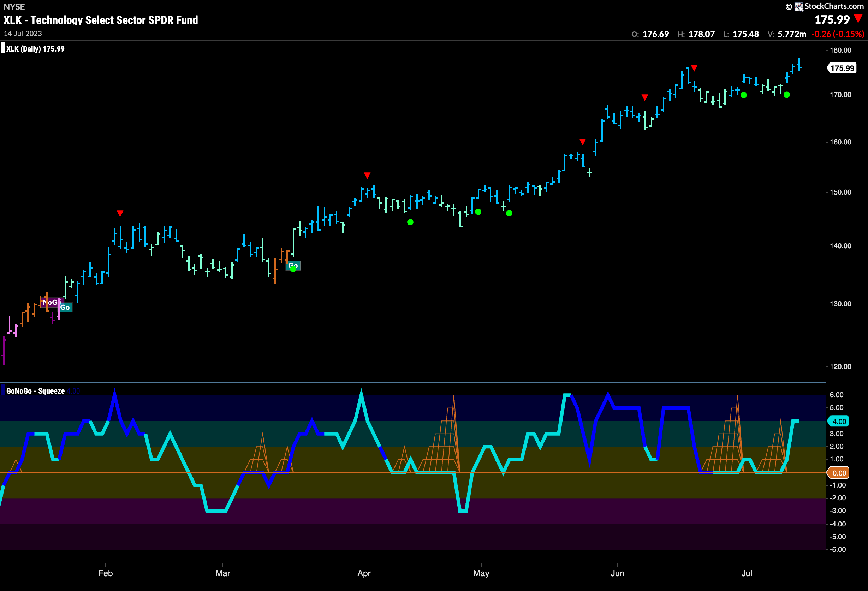The width and height of the screenshot is (868, 591).
Task: Click the red triangle marker at mid-June high
Action: click(694, 68)
